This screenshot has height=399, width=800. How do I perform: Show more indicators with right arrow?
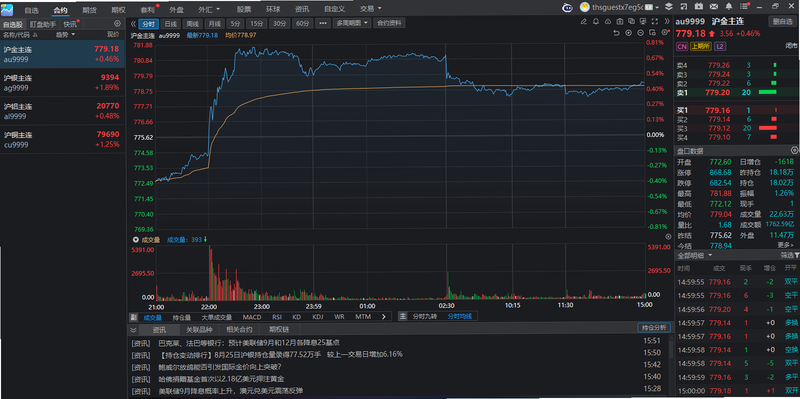click(x=383, y=316)
